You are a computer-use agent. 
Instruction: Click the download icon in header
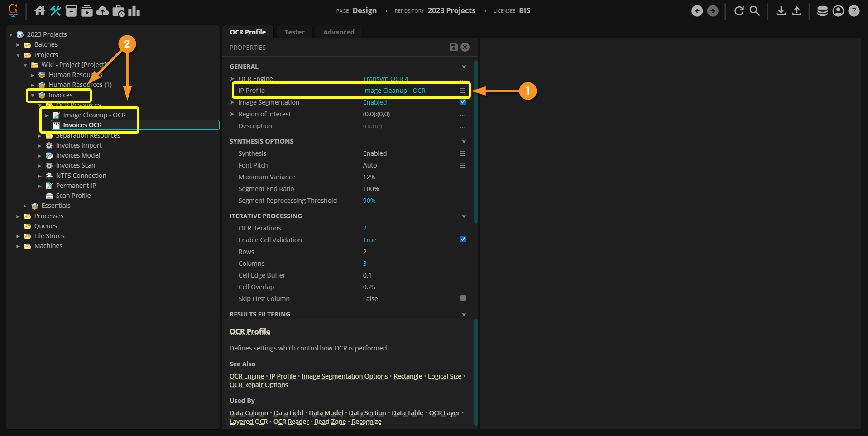click(x=781, y=11)
